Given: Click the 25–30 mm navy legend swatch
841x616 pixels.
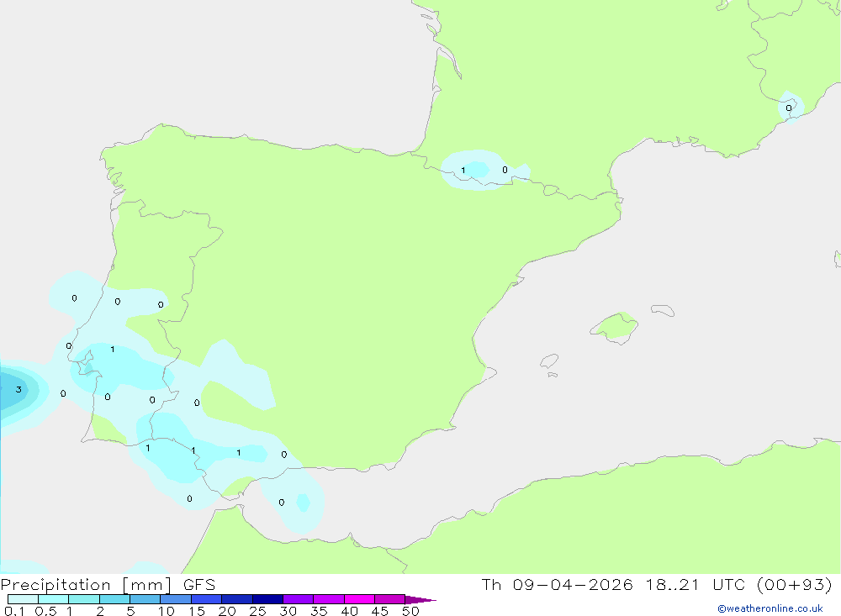Looking at the screenshot, I should [267, 599].
